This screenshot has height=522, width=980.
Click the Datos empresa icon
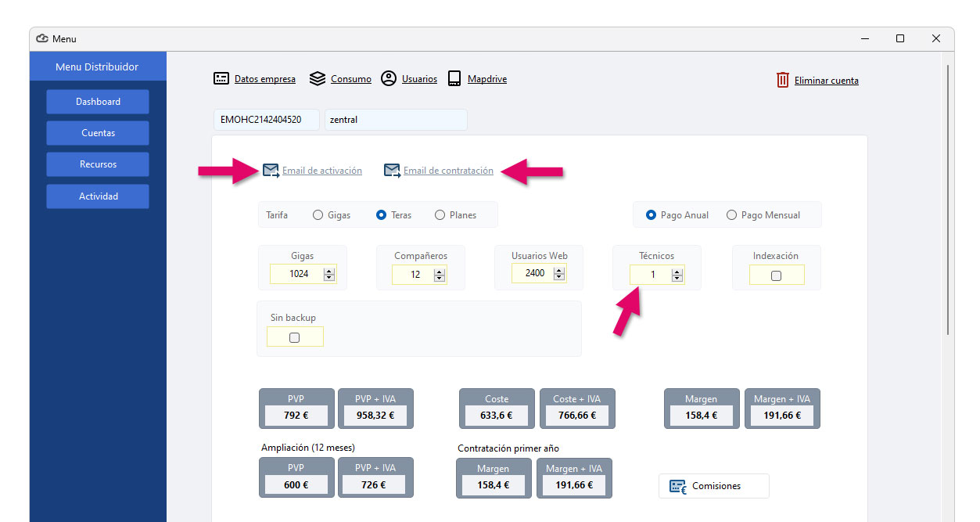[x=221, y=79]
